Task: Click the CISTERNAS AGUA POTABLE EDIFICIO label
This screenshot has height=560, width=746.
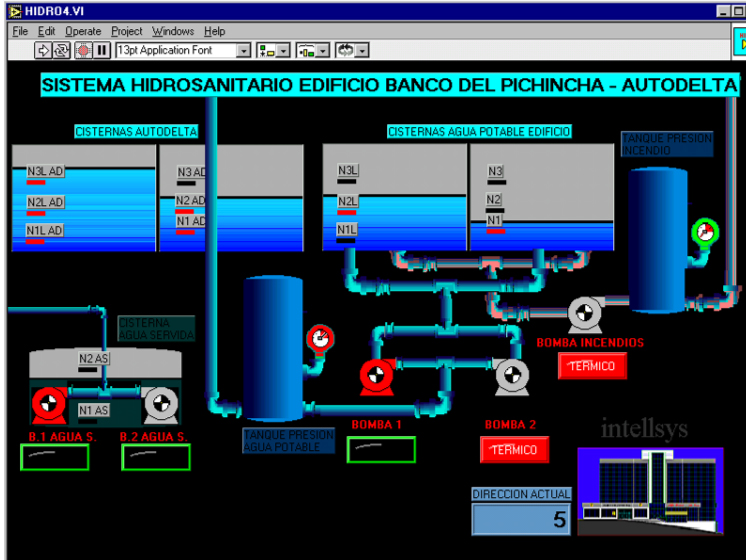Action: (479, 132)
